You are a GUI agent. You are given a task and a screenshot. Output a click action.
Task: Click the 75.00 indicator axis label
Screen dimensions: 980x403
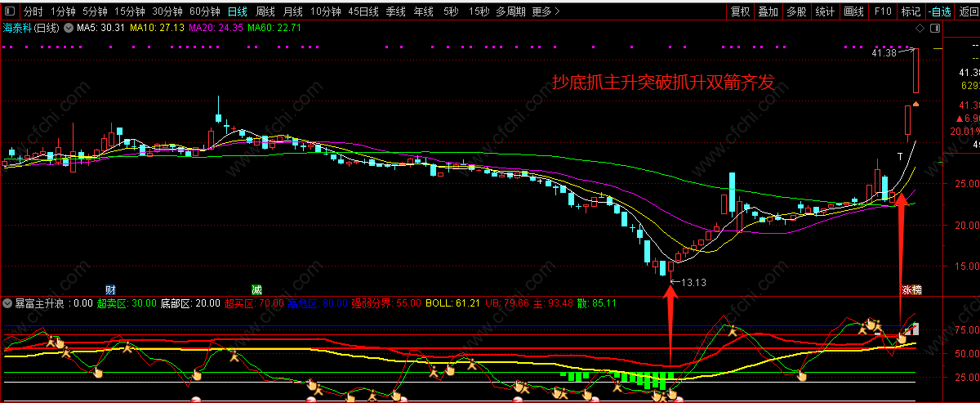(965, 330)
